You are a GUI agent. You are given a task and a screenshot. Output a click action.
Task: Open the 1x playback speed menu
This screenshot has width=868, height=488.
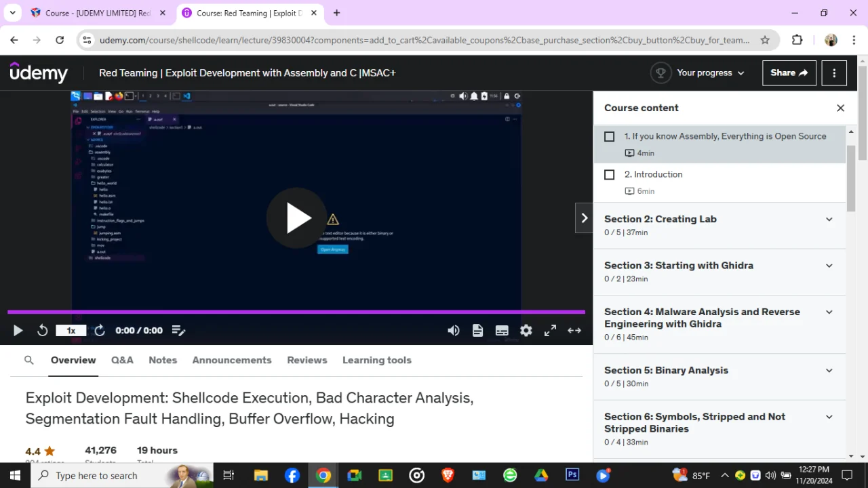tap(71, 331)
